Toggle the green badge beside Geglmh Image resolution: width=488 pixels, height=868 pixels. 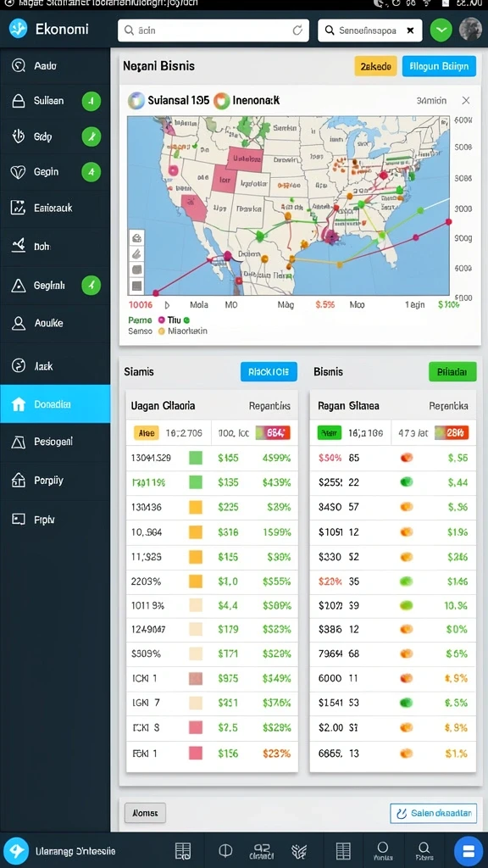click(91, 286)
